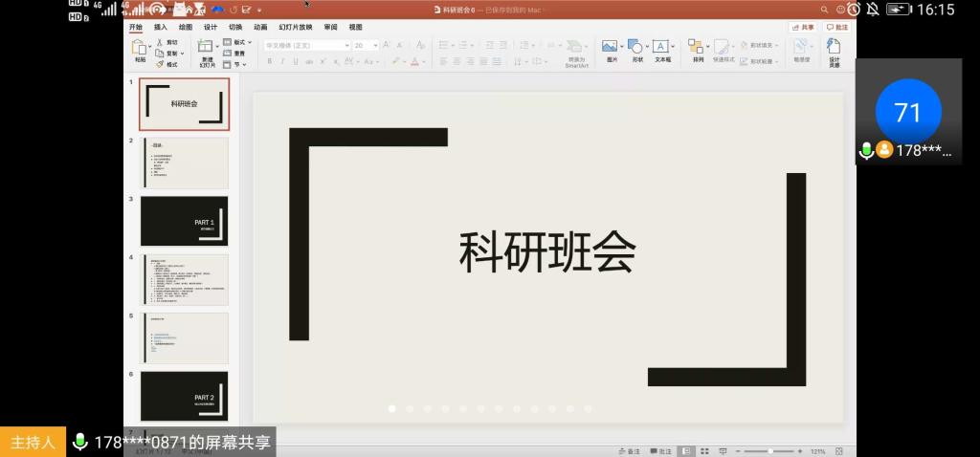The height and width of the screenshot is (457, 980).
Task: Expand the Layout (版式) dropdown
Action: (239, 42)
